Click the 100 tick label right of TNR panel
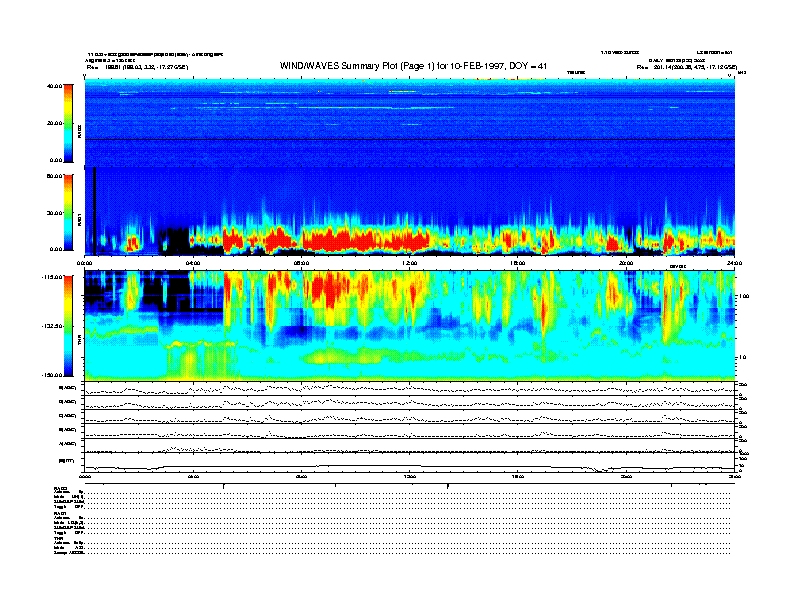 (744, 296)
